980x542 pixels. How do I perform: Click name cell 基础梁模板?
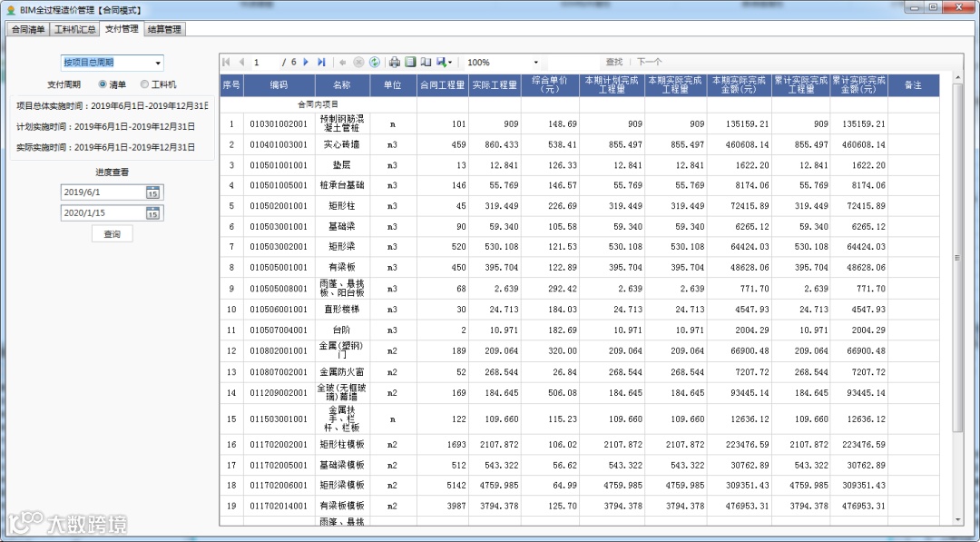[x=342, y=465]
